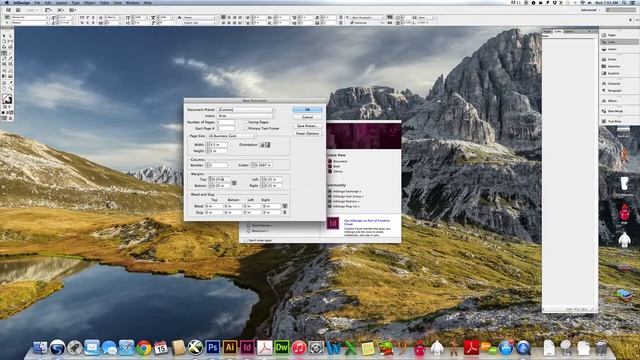The width and height of the screenshot is (640, 360).
Task: Click OK in the New Document dialog
Action: [x=307, y=110]
